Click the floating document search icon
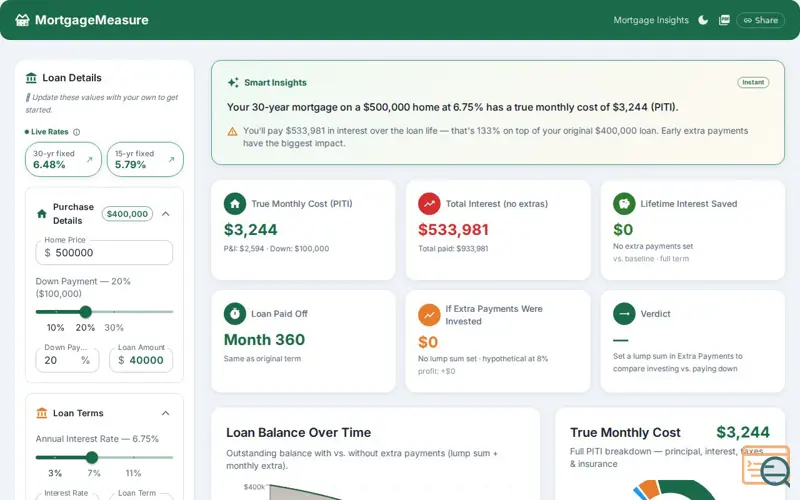800x500 pixels. tap(767, 465)
